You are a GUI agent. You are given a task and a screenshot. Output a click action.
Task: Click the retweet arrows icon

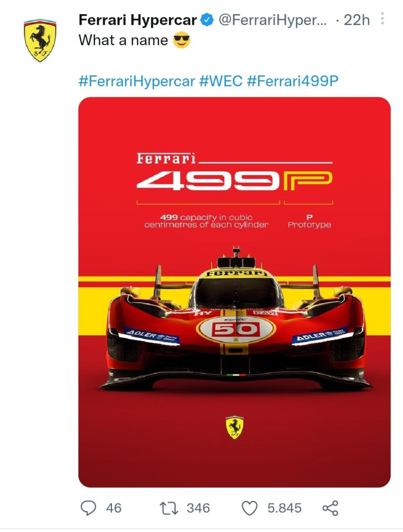(x=169, y=508)
